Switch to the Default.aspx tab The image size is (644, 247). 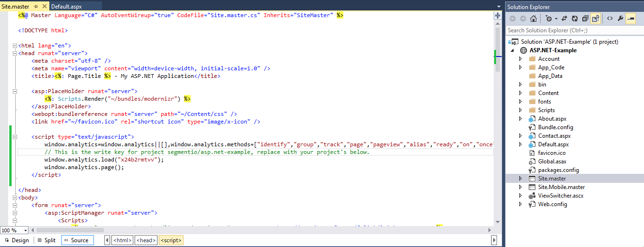tap(66, 7)
